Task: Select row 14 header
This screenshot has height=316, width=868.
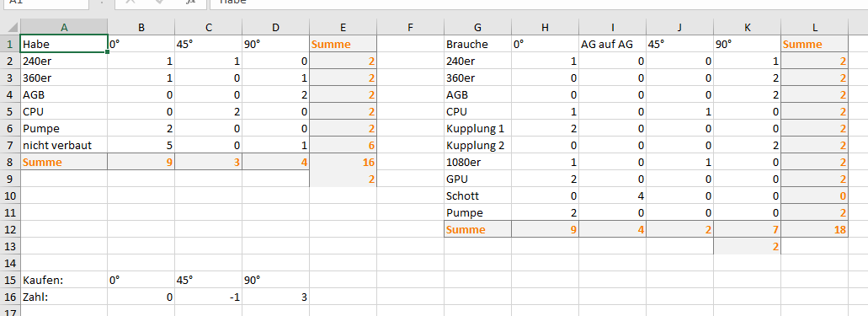Action: click(10, 263)
